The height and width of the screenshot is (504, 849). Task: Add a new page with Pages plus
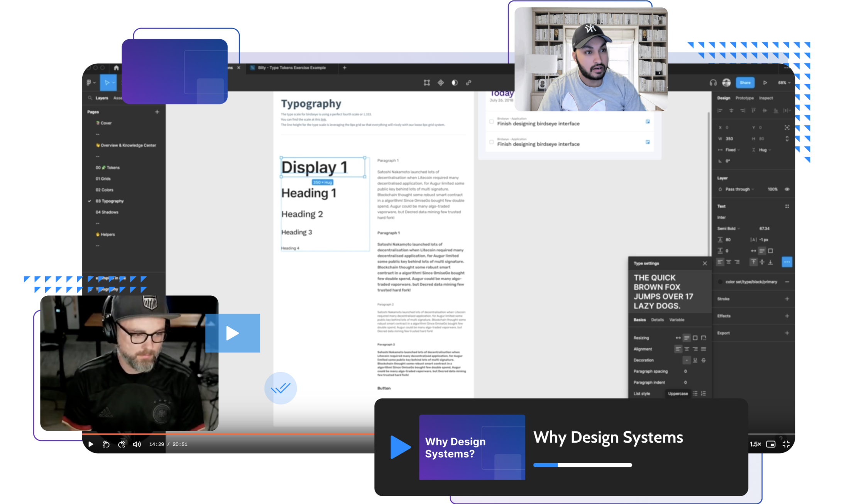coord(157,112)
